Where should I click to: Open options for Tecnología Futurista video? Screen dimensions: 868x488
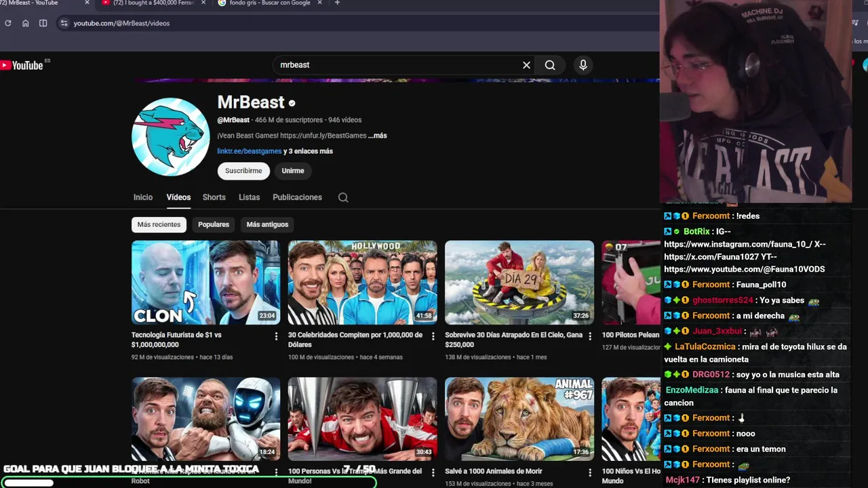(x=276, y=336)
